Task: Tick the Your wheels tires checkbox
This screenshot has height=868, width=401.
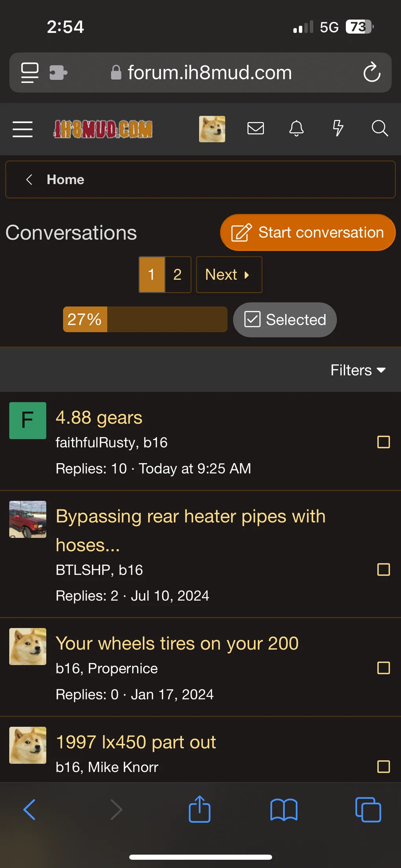Action: tap(384, 668)
